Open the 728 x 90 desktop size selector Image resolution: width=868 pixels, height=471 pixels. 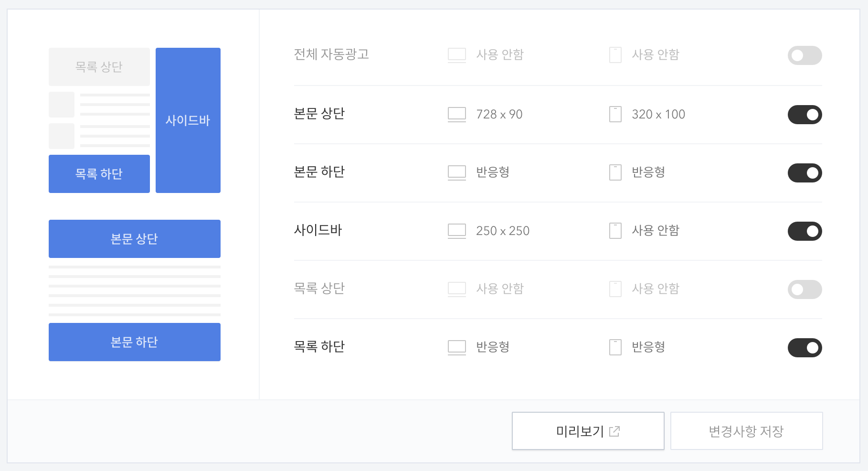click(x=499, y=115)
